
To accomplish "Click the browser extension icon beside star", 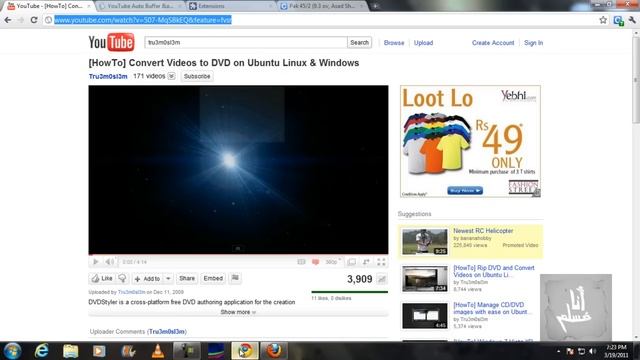I will coord(618,20).
